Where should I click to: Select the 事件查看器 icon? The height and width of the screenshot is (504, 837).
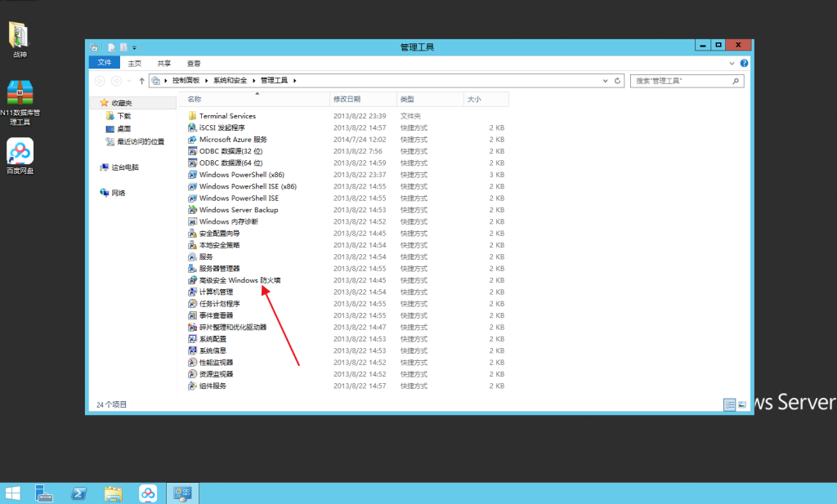coord(192,315)
